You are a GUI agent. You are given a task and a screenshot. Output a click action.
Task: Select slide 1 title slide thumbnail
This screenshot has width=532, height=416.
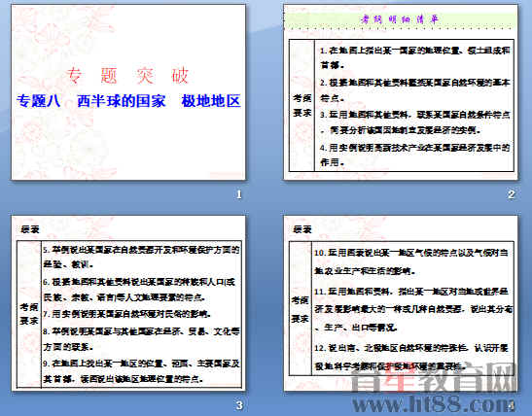128,92
